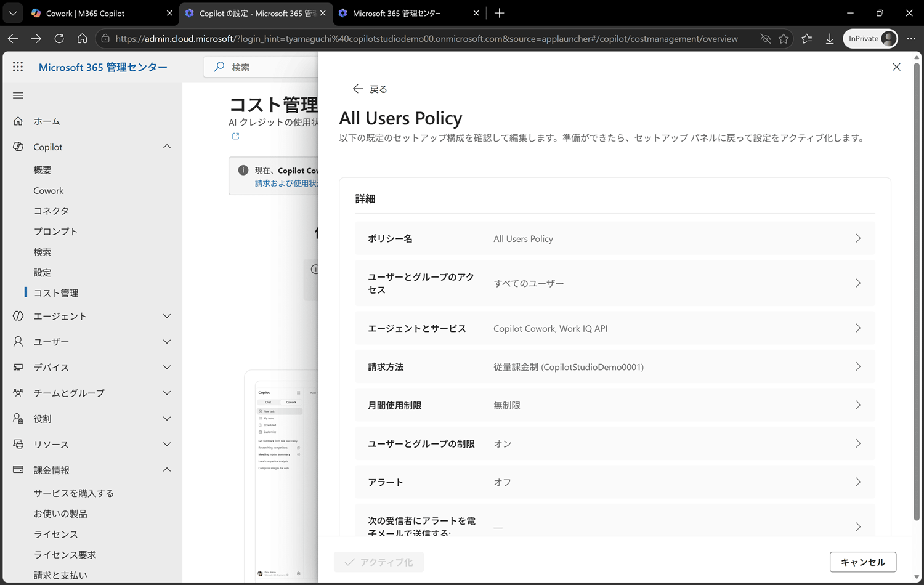Open browser settings and more menu
Screen dimensions: 924x585
tap(911, 39)
